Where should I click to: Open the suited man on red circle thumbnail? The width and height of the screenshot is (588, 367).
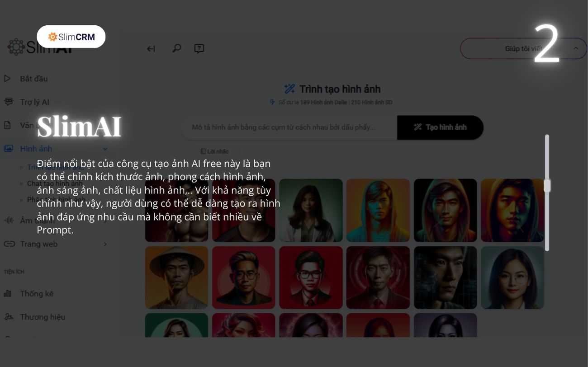coord(378,278)
